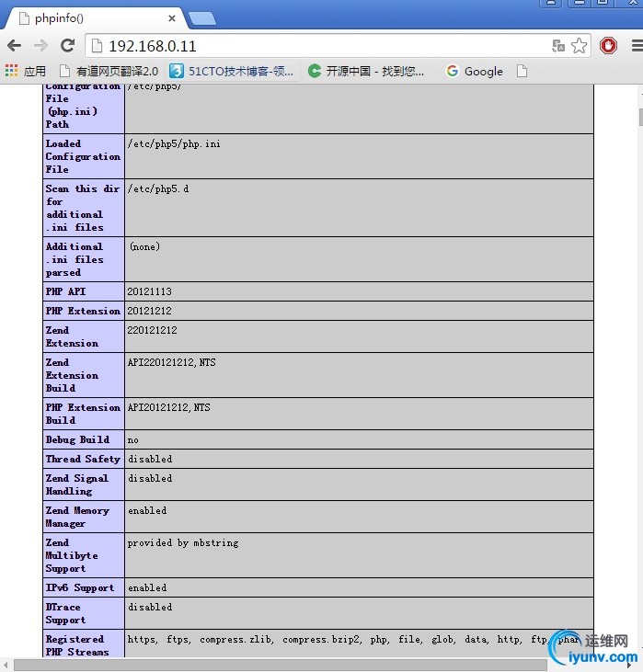Image resolution: width=643 pixels, height=672 pixels.
Task: Click the DTrace Support label
Action: pyautogui.click(x=65, y=613)
